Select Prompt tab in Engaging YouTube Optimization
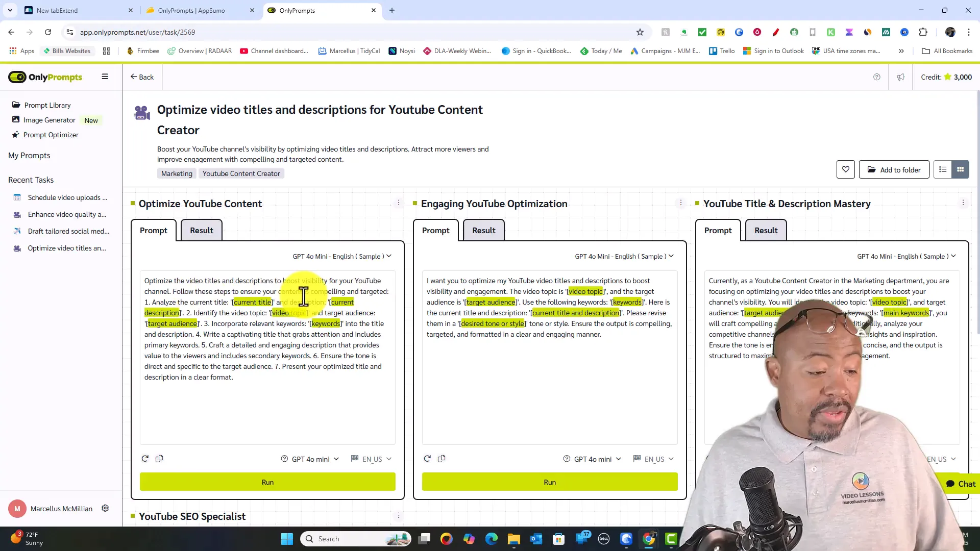Image resolution: width=980 pixels, height=551 pixels. (435, 231)
